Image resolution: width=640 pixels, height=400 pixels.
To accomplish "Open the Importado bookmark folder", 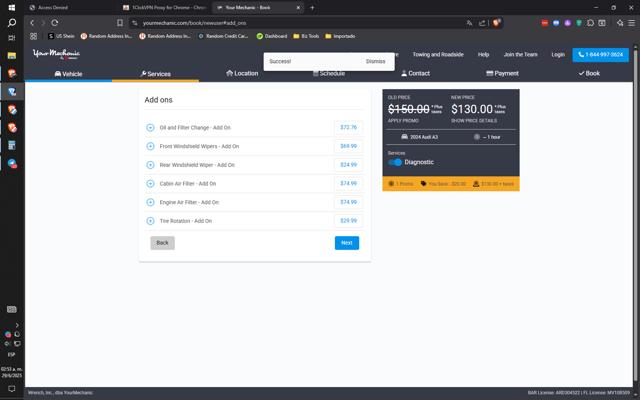I will [340, 36].
